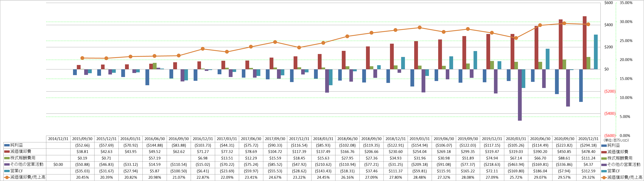Click the green swatch in 株式報酬費用 row header
This screenshot has height=181, width=644.
[7, 158]
